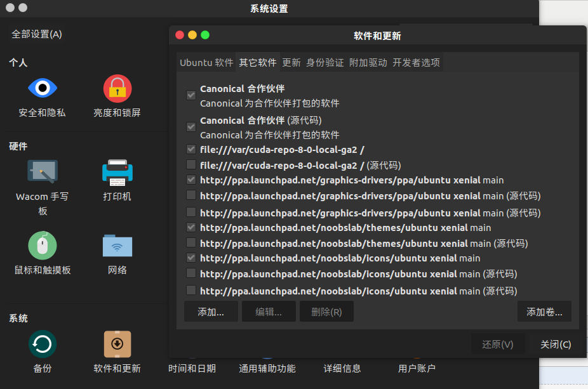
Task: Open Time and Date (时间和日期) settings
Action: coord(192,369)
